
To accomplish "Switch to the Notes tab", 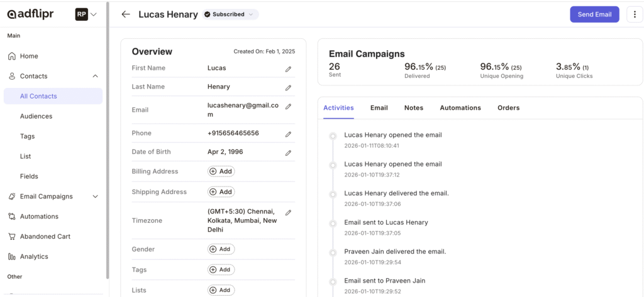I will tap(413, 108).
